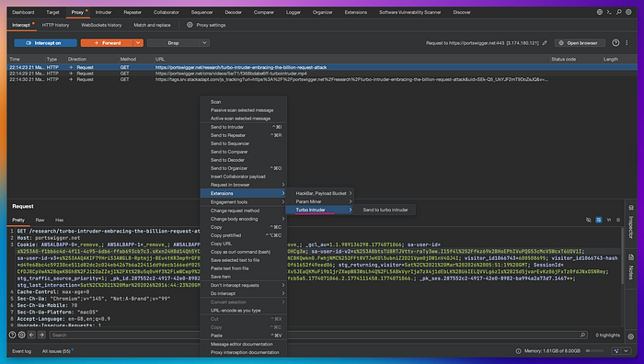Screen dimensions: 644x364
Task: Click the next match right arrow
Action: (41, 335)
